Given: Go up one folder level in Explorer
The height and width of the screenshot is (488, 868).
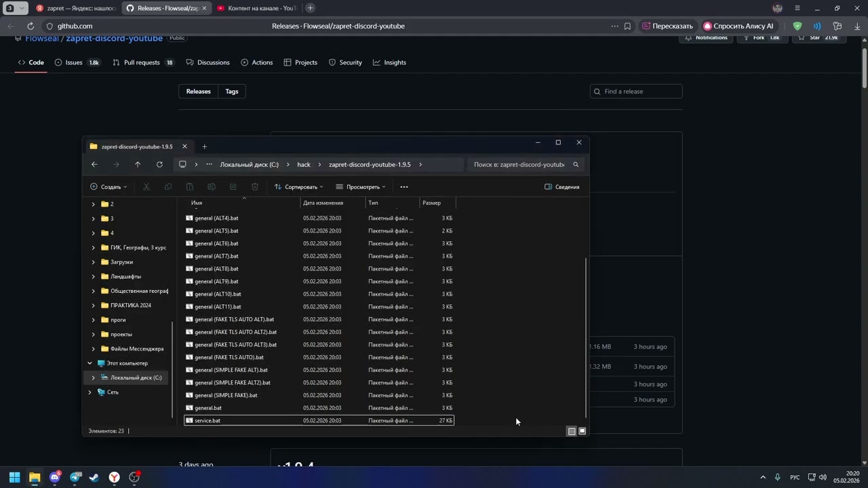Looking at the screenshot, I should (138, 165).
